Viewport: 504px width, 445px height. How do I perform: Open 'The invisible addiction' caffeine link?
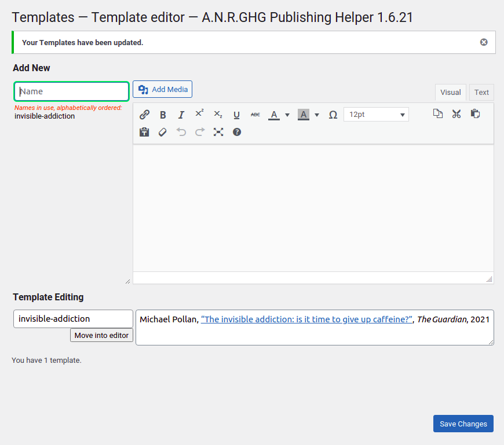coord(306,319)
